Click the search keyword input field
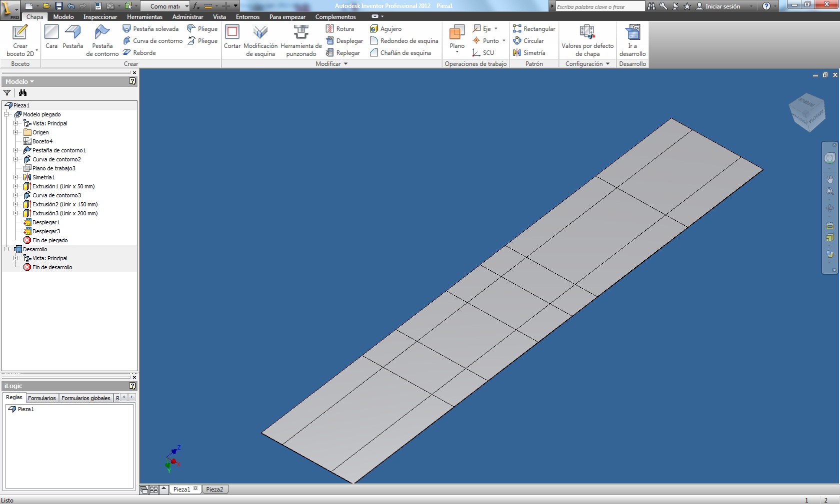Image resolution: width=840 pixels, height=504 pixels. [600, 6]
